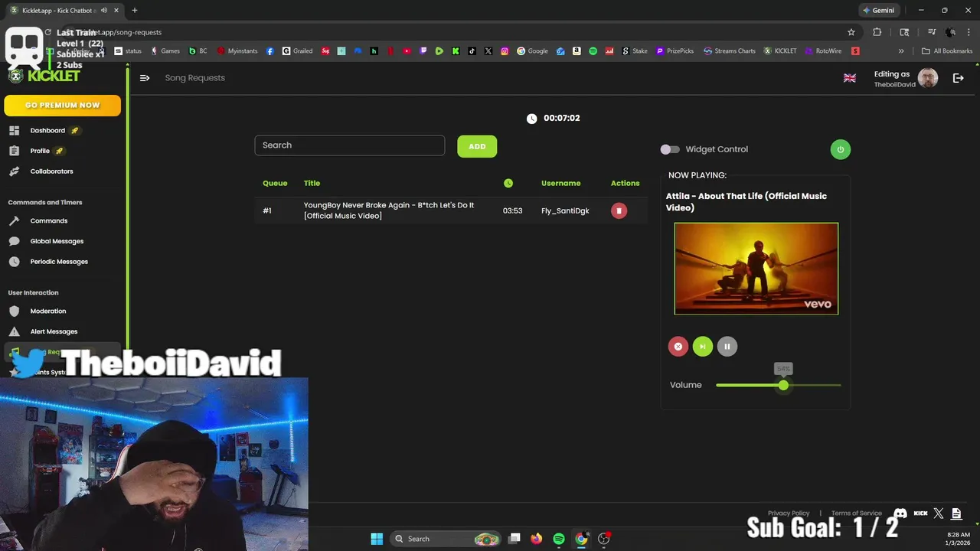The width and height of the screenshot is (980, 551).
Task: Stop the currently playing song
Action: click(x=678, y=347)
